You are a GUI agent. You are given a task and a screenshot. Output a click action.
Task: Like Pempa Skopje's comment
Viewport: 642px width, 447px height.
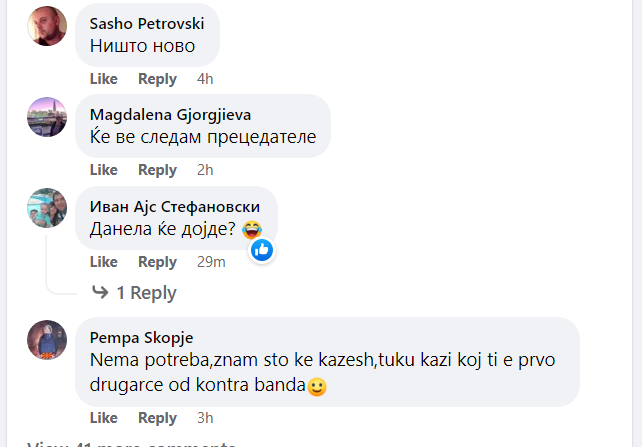pos(103,418)
